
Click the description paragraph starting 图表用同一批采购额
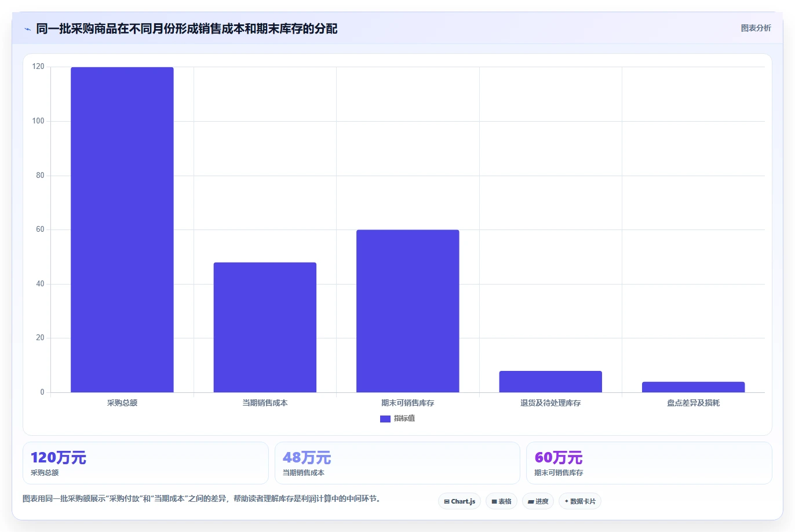(x=203, y=498)
